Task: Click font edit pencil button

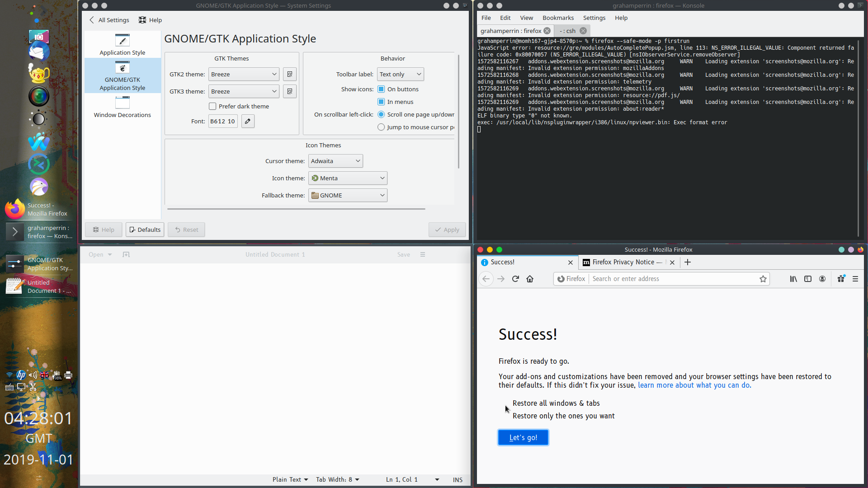Action: (248, 121)
